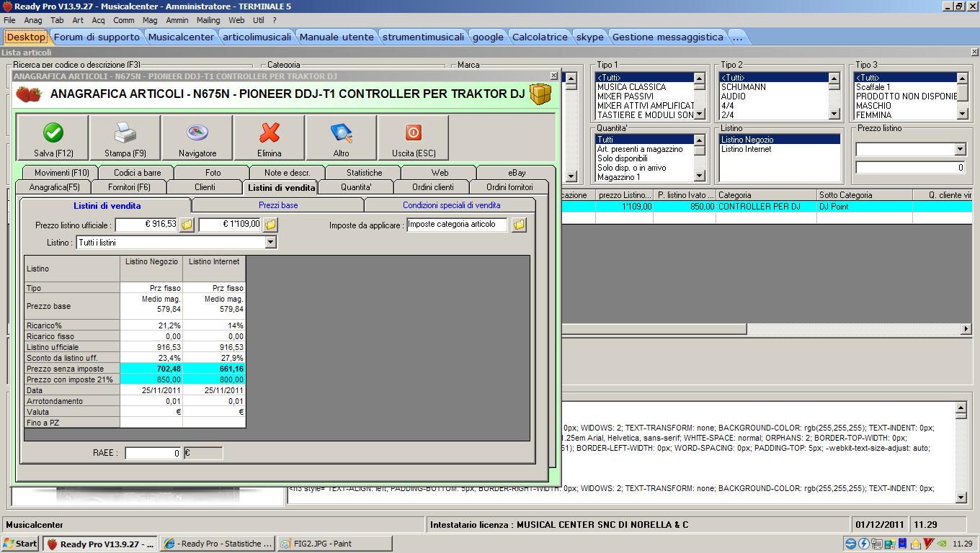Open the Altro magnifier button
Image resolution: width=980 pixels, height=553 pixels.
[342, 138]
